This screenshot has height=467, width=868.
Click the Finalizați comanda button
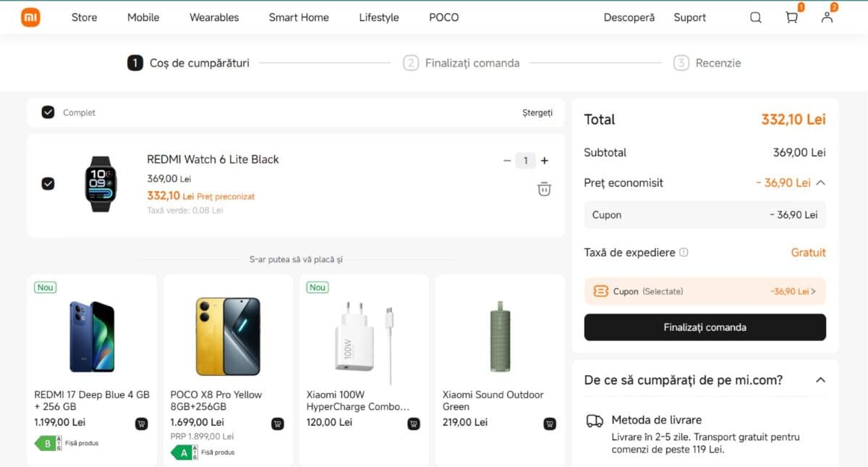pyautogui.click(x=705, y=327)
